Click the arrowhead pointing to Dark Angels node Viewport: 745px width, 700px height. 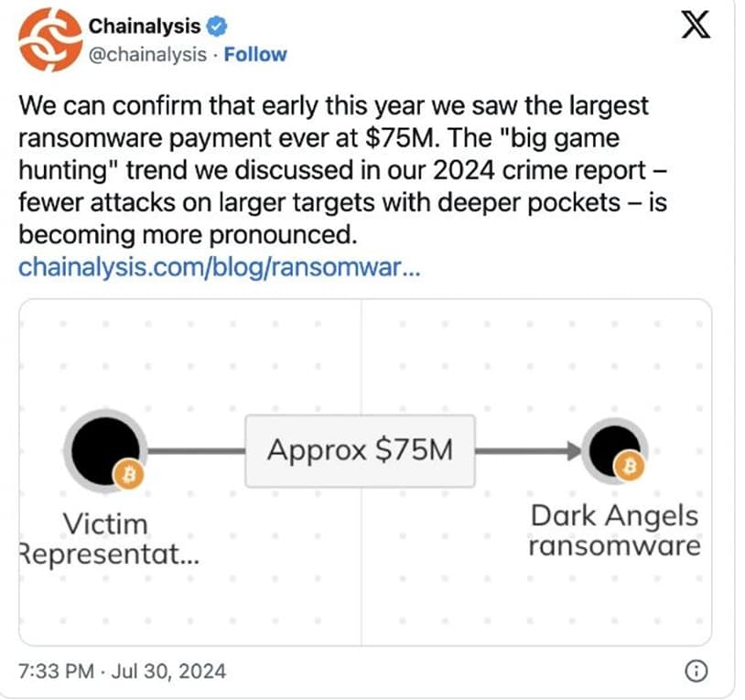click(574, 450)
